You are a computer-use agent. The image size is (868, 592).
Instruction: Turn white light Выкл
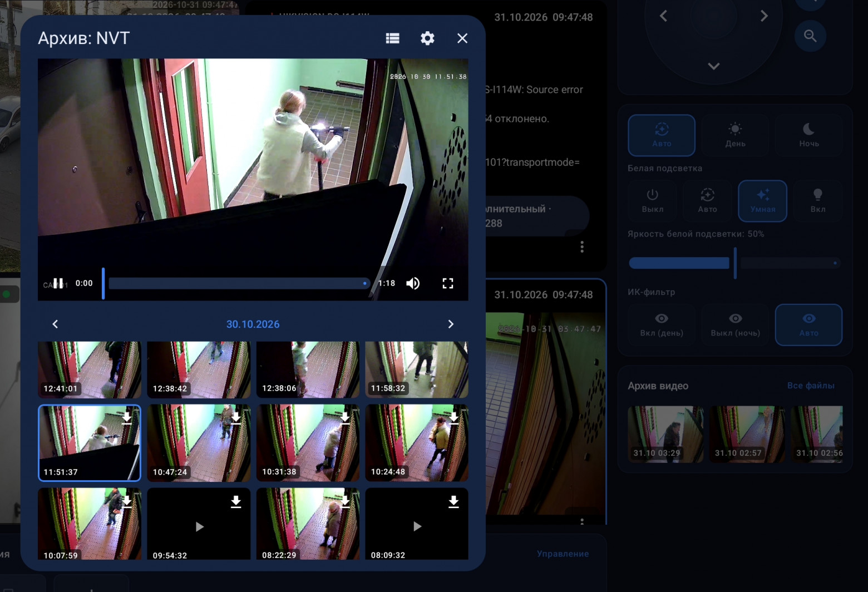point(653,201)
